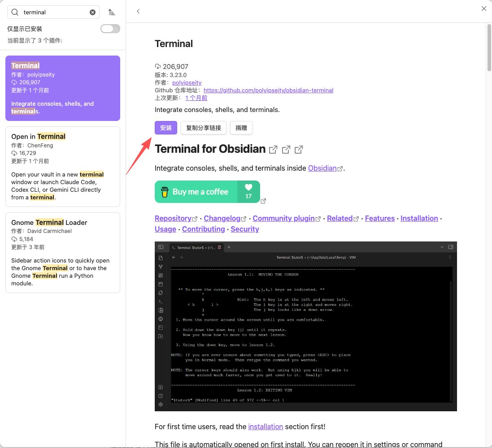Viewport: 492px width, 448px height.
Task: Select the Open in Terminal plugin
Action: click(x=63, y=167)
